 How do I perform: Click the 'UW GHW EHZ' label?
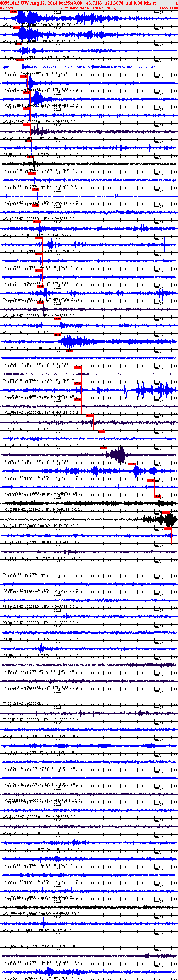point(13,122)
